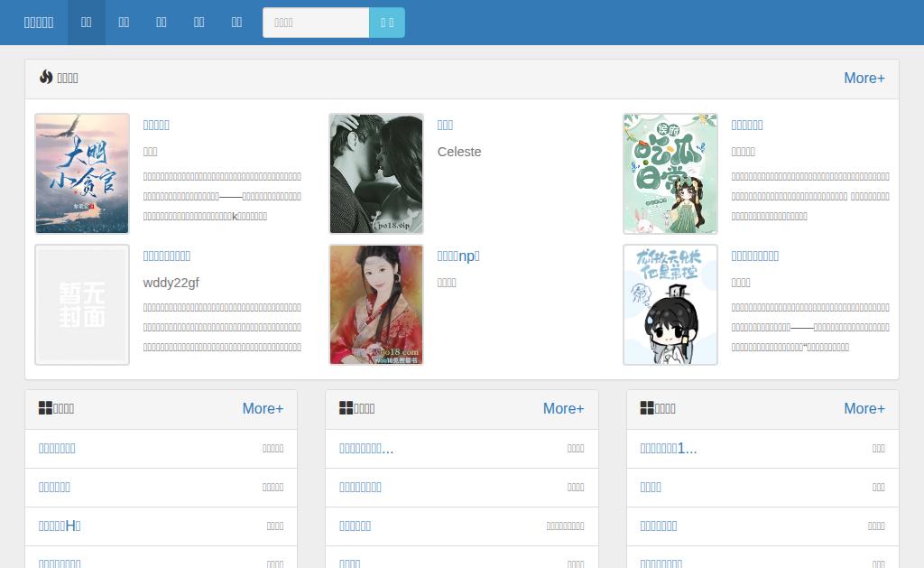924x568 pixels.
Task: Click the grid icon in the left category panel header
Action: coord(45,408)
